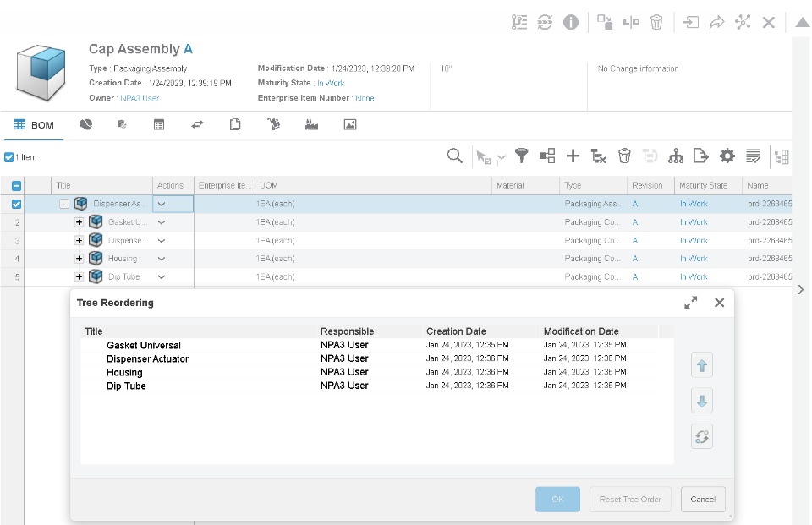Click the None enterprise item number link
Screen dimensions: 812x525
point(365,98)
